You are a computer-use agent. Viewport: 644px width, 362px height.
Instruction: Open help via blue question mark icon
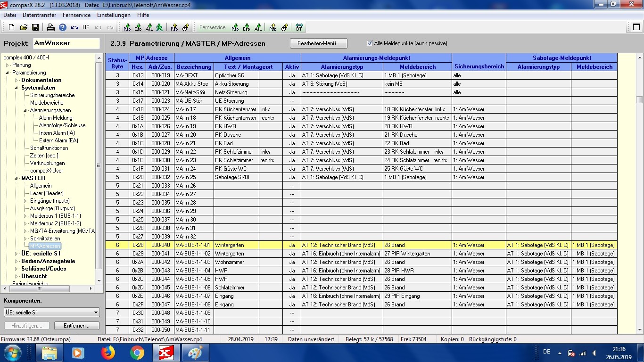point(62,27)
